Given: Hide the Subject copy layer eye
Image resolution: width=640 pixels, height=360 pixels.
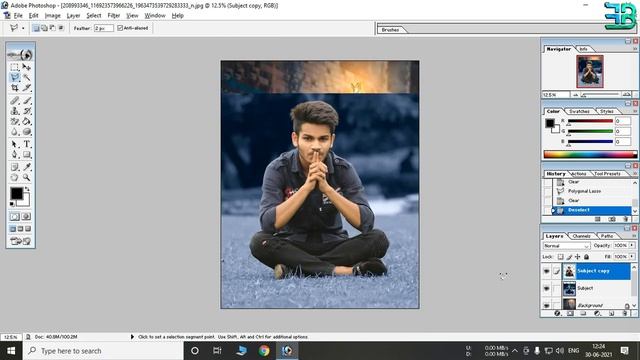Looking at the screenshot, I should click(x=547, y=271).
